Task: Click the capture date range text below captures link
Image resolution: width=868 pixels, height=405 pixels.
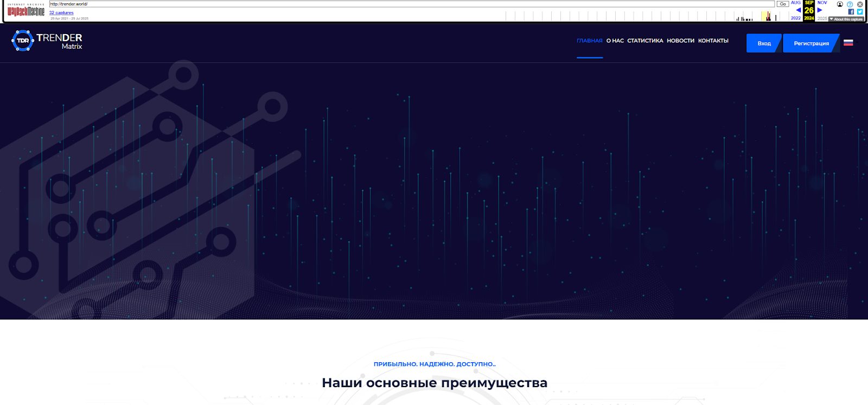Action: [x=69, y=18]
